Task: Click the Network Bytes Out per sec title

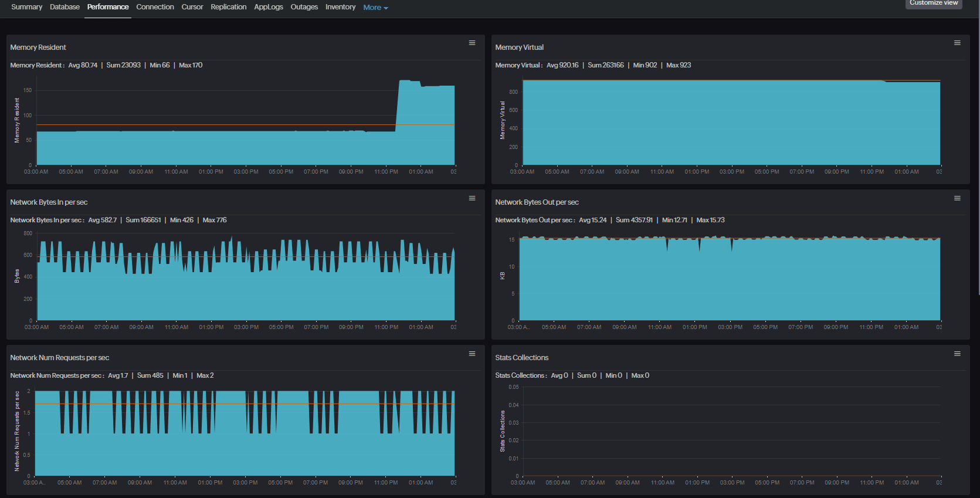Action: tap(537, 202)
